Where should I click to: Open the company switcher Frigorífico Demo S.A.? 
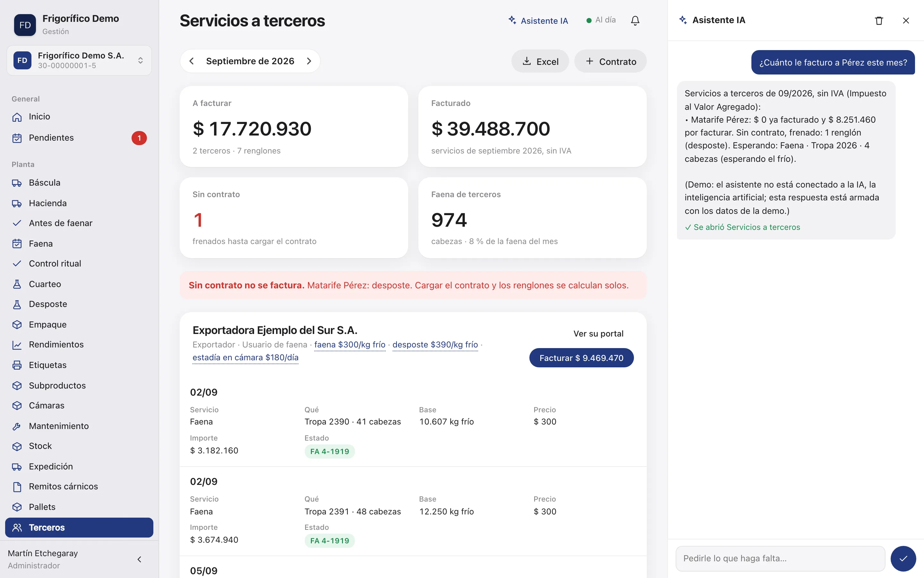[x=79, y=60]
